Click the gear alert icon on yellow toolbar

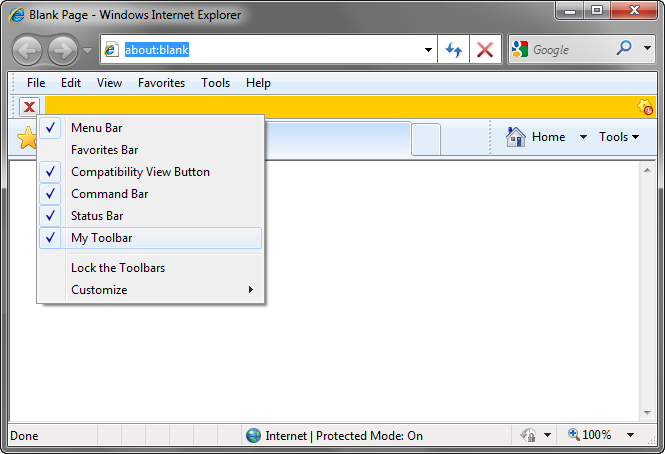click(x=645, y=107)
